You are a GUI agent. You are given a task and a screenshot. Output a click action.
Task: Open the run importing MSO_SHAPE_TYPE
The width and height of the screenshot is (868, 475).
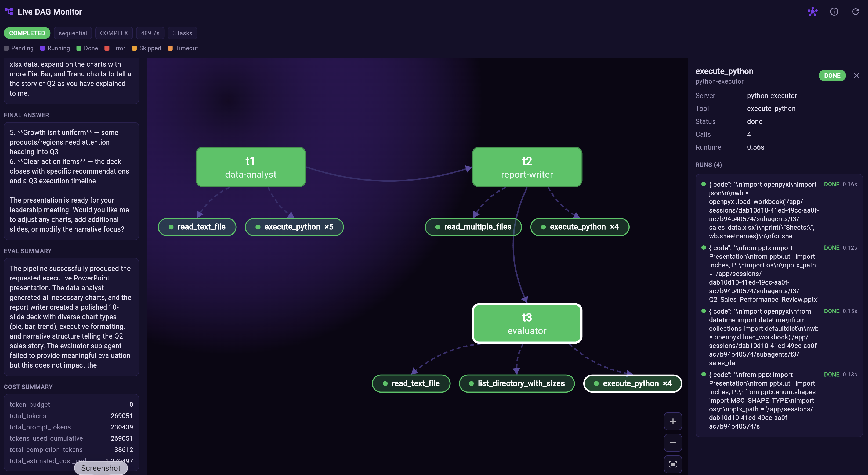779,400
